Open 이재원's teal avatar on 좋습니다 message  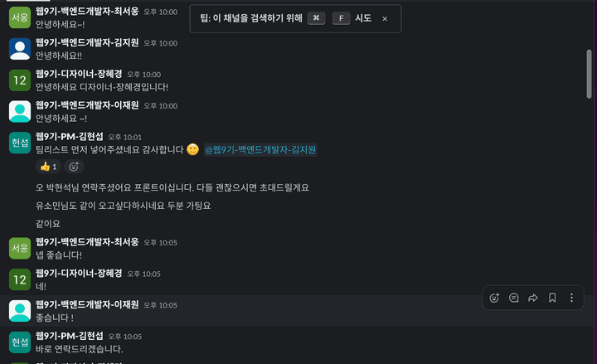click(20, 311)
